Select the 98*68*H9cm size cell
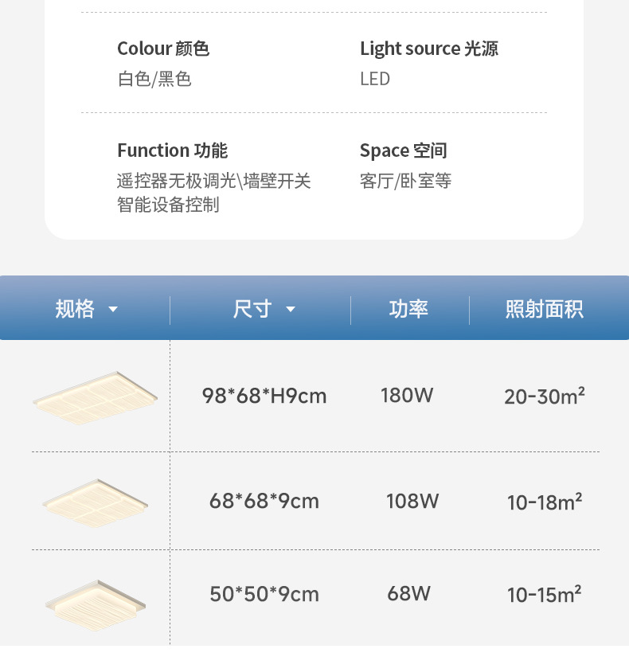The image size is (629, 672). (264, 396)
